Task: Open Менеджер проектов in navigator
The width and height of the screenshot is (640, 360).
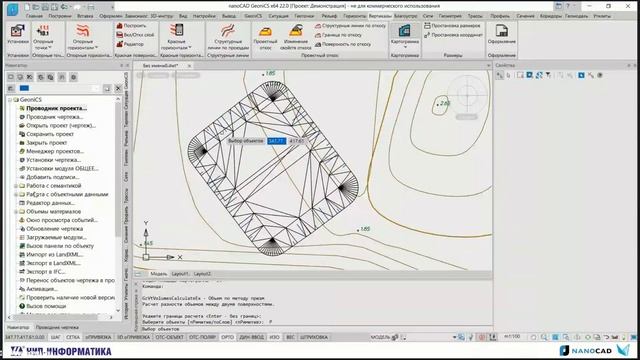Action: (55, 151)
